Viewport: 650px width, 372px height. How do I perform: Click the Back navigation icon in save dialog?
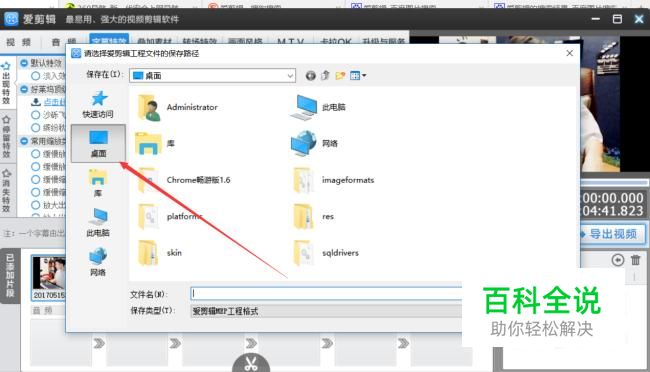[x=310, y=75]
